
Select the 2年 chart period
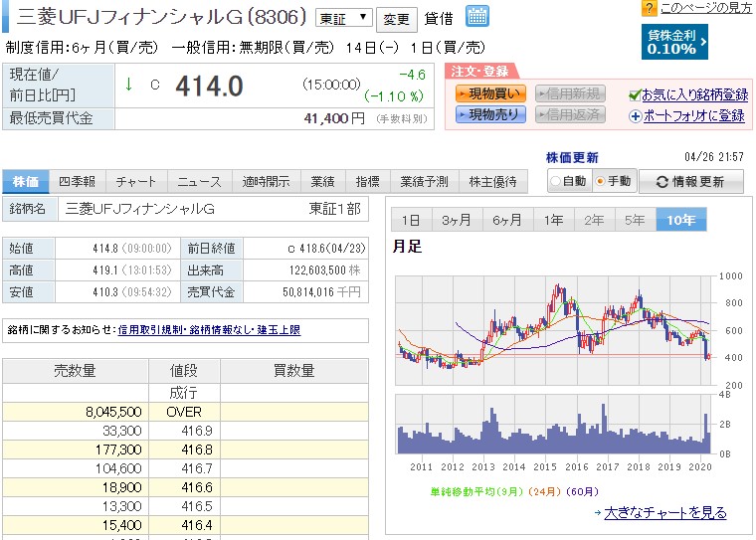pyautogui.click(x=595, y=220)
